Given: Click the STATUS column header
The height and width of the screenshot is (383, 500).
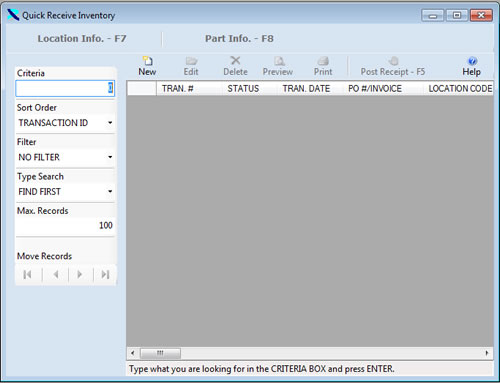Looking at the screenshot, I should pyautogui.click(x=250, y=89).
